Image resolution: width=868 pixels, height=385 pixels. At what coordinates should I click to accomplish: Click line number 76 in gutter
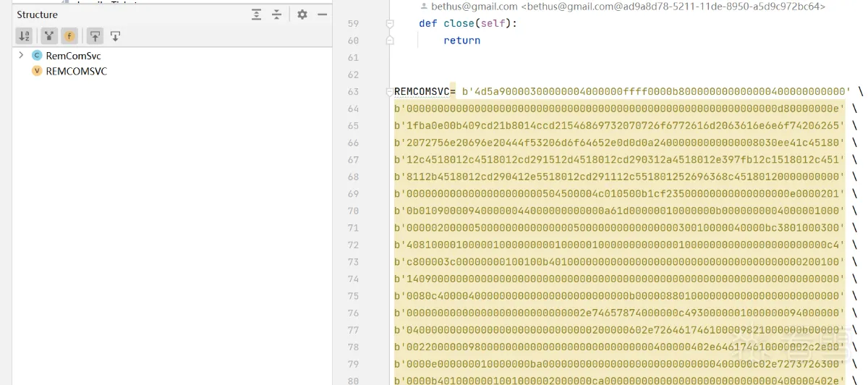(x=353, y=313)
